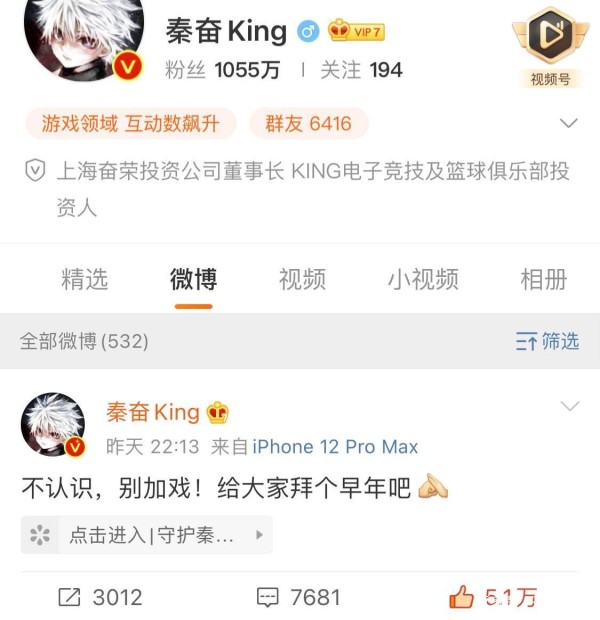
Task: Open the 小视频 tab
Action: pyautogui.click(x=423, y=279)
